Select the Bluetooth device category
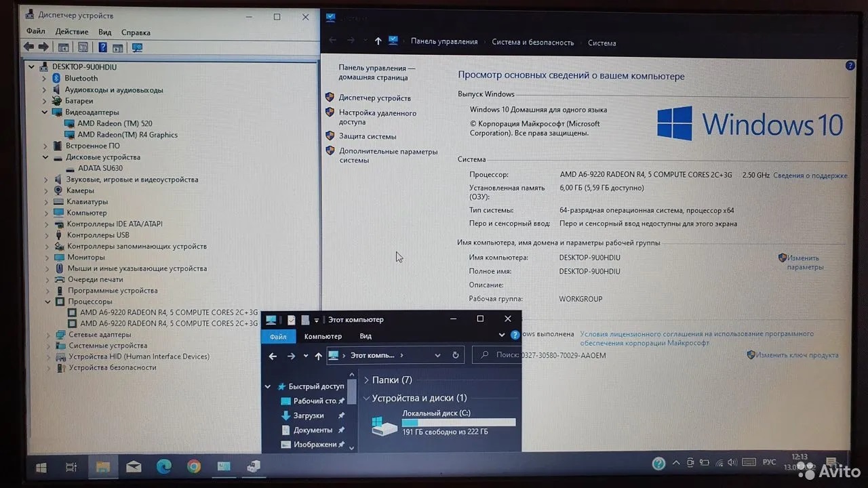868x488 pixels. coord(81,79)
